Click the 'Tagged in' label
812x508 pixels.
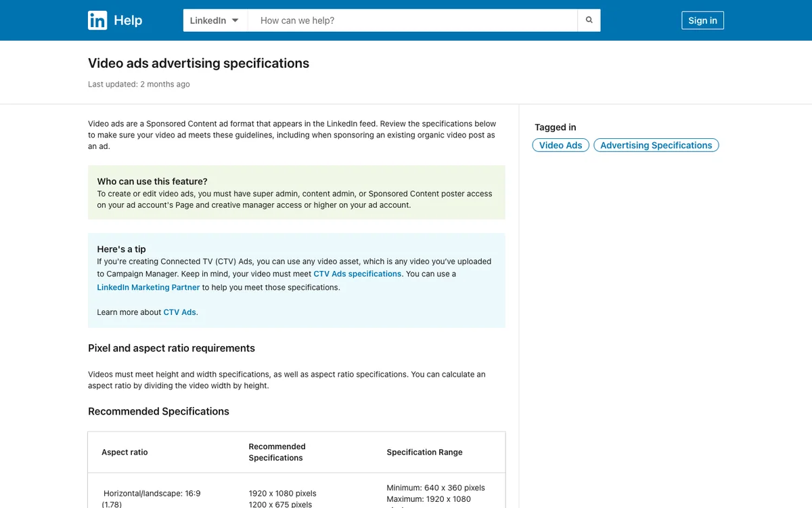(x=555, y=127)
